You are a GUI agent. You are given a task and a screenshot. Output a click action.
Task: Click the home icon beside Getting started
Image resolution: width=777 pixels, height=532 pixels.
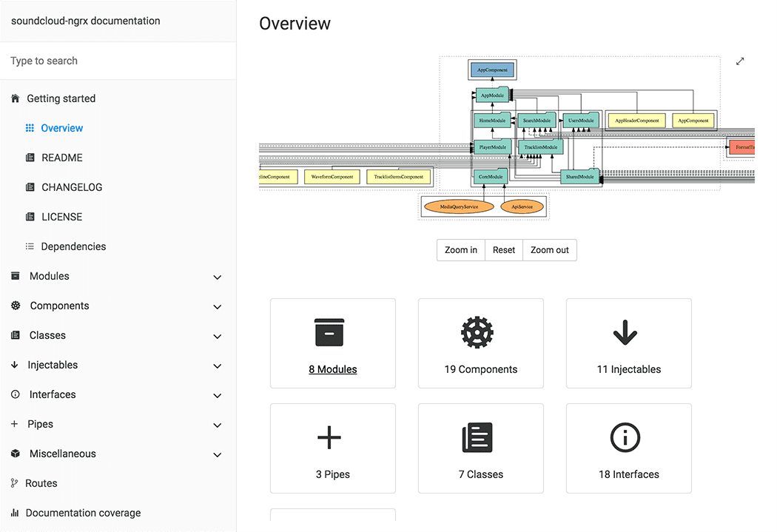click(16, 98)
